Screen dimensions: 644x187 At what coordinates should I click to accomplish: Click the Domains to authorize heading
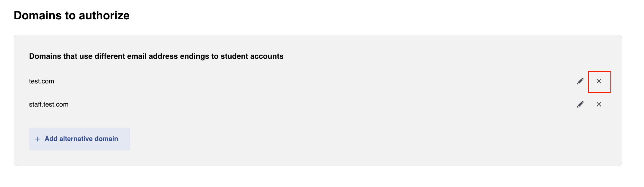point(72,15)
